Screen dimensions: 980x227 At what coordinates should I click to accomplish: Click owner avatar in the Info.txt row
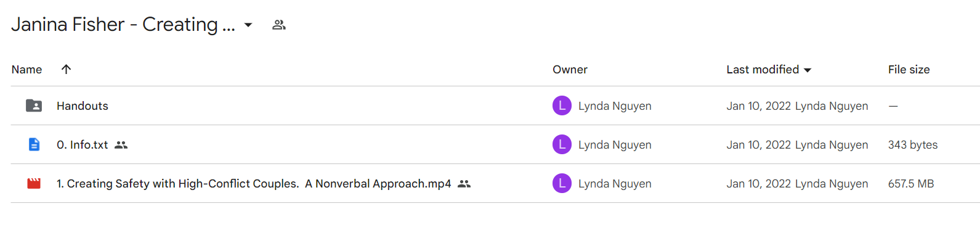[x=562, y=144]
